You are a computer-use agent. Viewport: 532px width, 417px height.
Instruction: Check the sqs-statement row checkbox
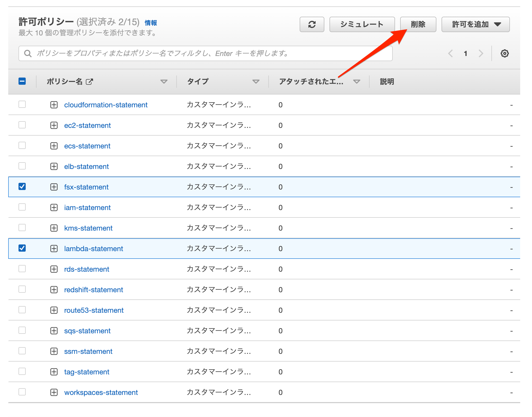pyautogui.click(x=22, y=330)
